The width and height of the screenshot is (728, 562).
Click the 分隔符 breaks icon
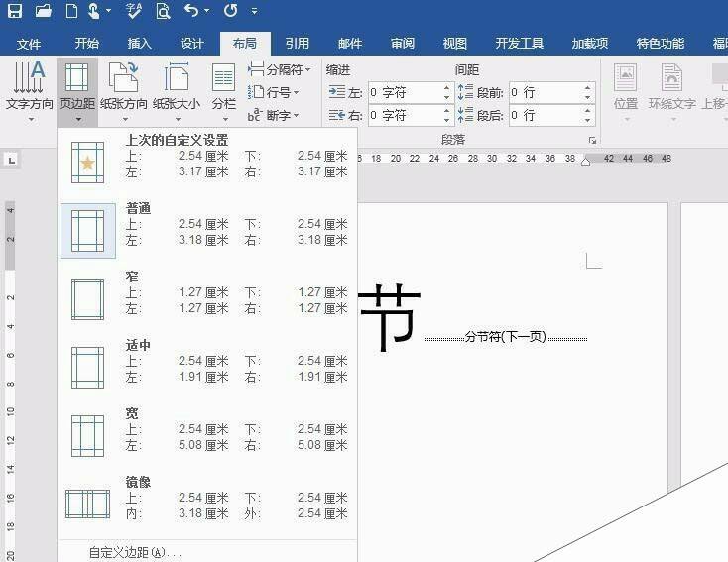(256, 69)
